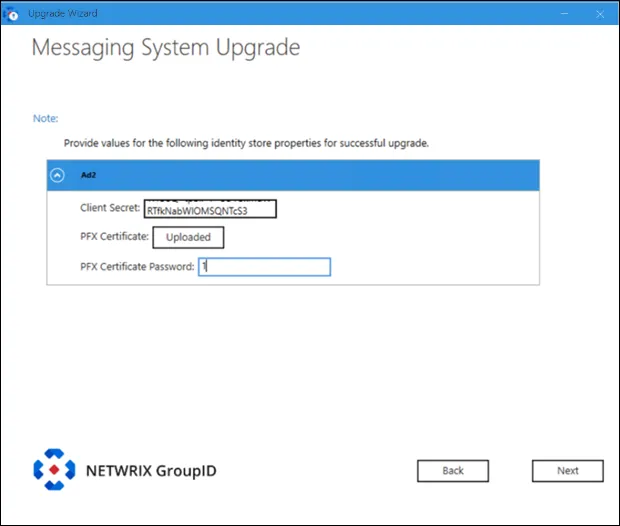Focus the PFX Certificate Password field
Viewport: 620px width, 526px height.
[264, 267]
